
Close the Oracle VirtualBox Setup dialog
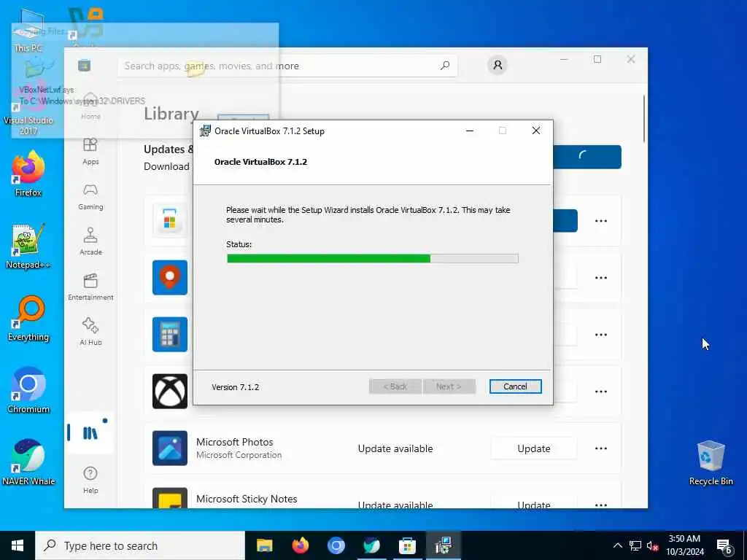pyautogui.click(x=536, y=131)
